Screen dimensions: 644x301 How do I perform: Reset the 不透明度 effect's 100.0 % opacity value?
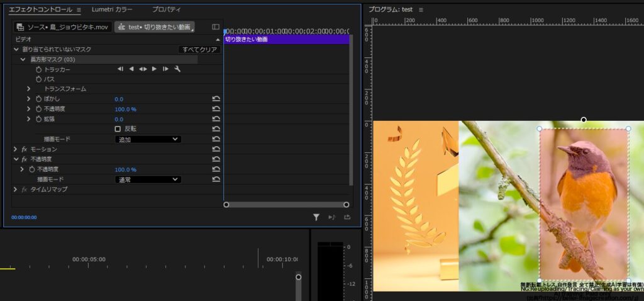(x=216, y=169)
